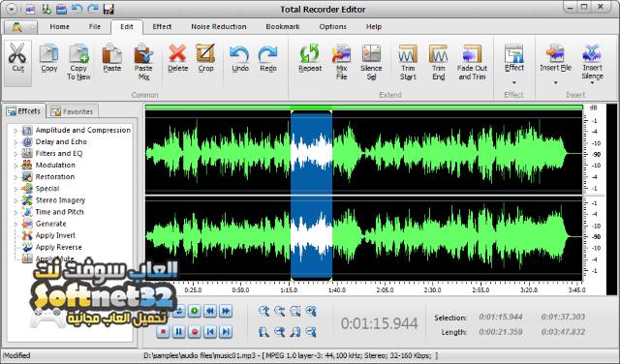Click the green overview bar above waveform
The height and width of the screenshot is (364, 620).
(364, 107)
